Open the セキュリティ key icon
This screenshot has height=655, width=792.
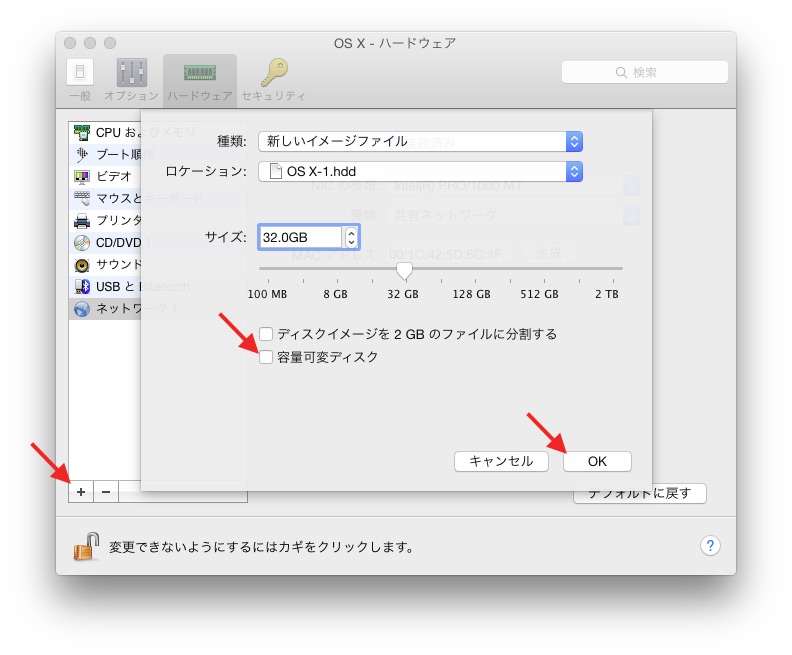pyautogui.click(x=274, y=72)
